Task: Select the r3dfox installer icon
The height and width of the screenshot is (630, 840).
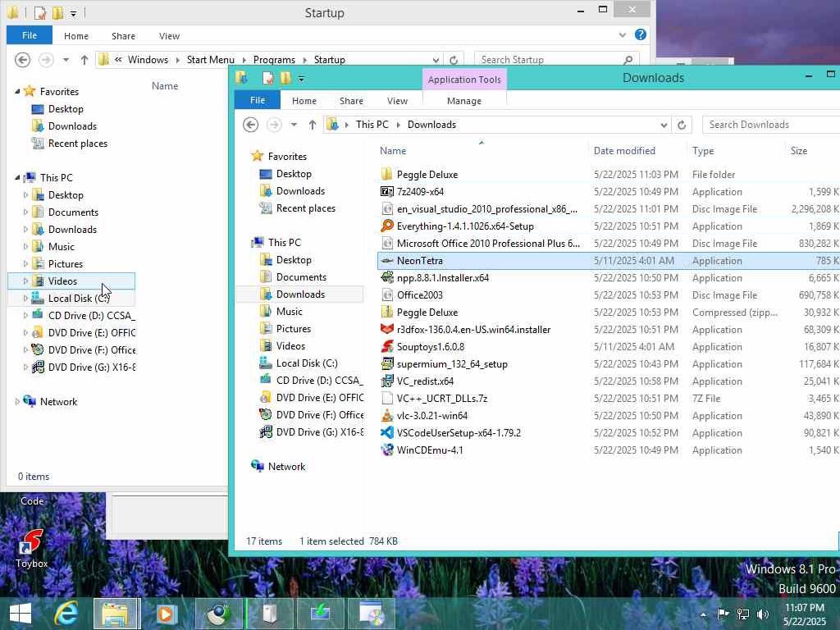Action: 387,329
